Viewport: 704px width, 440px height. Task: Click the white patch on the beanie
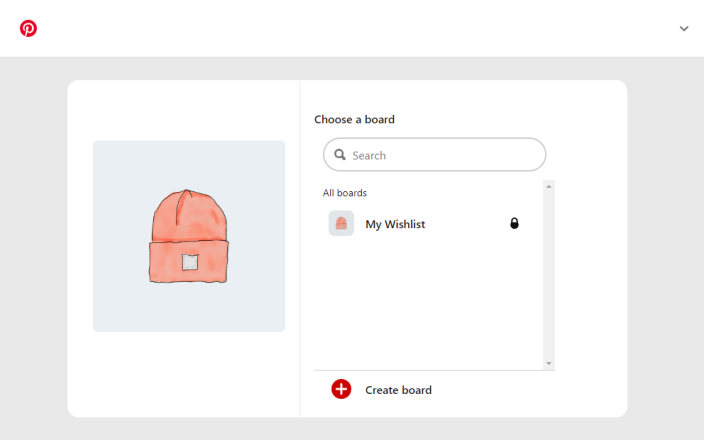coord(189,263)
